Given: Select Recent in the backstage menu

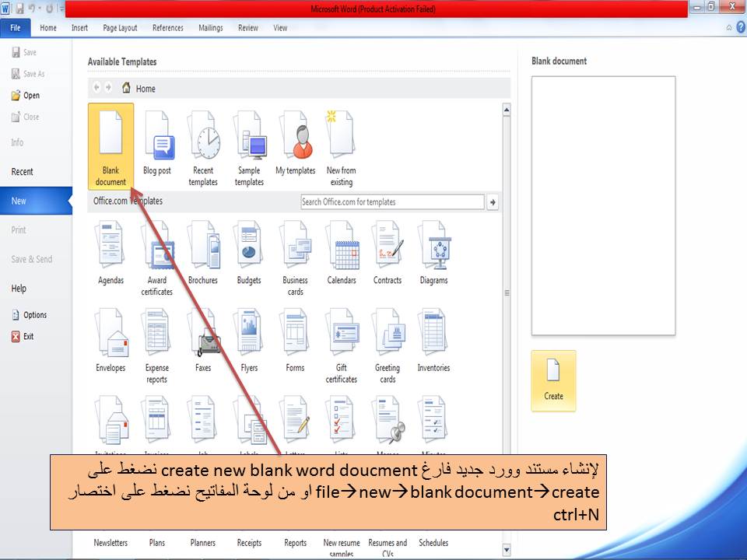Looking at the screenshot, I should coord(22,171).
